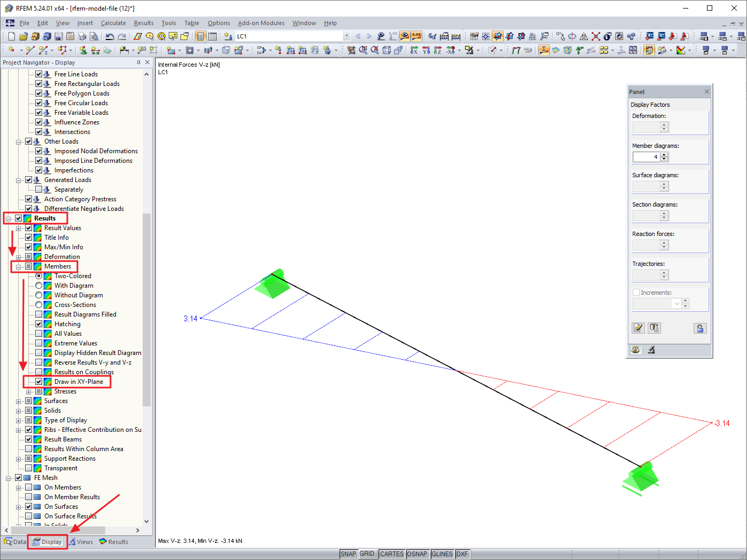Enable All Values checkbox
747x560 pixels.
tap(38, 334)
